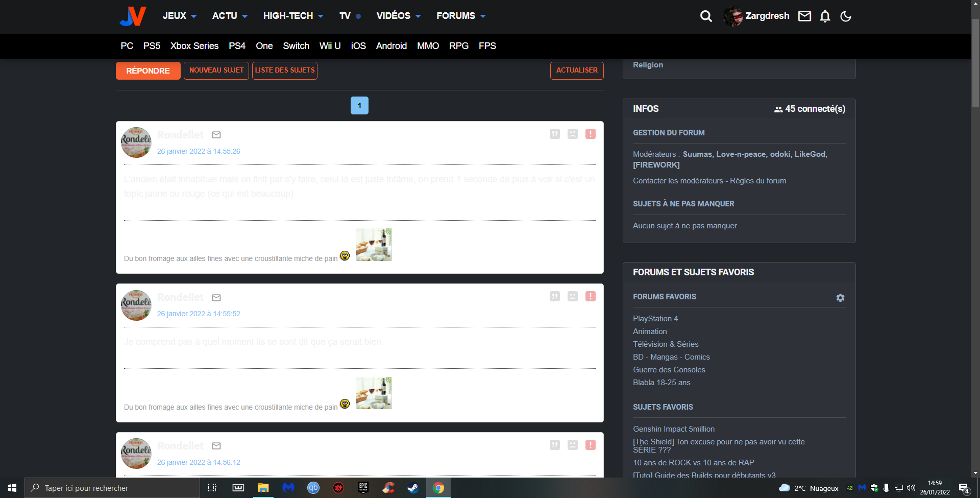
Task: Blacklist author of the 14:55:52 post
Action: pos(573,296)
